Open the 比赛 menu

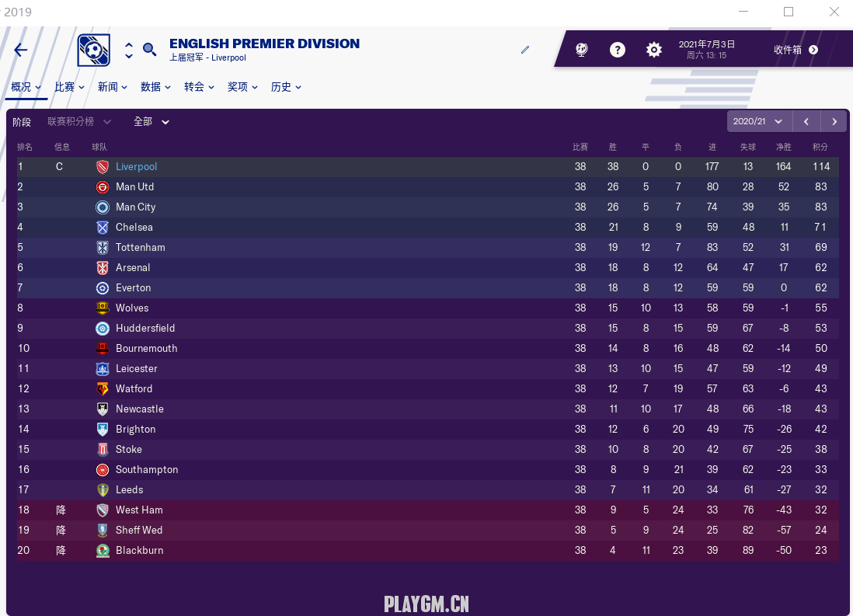[69, 87]
